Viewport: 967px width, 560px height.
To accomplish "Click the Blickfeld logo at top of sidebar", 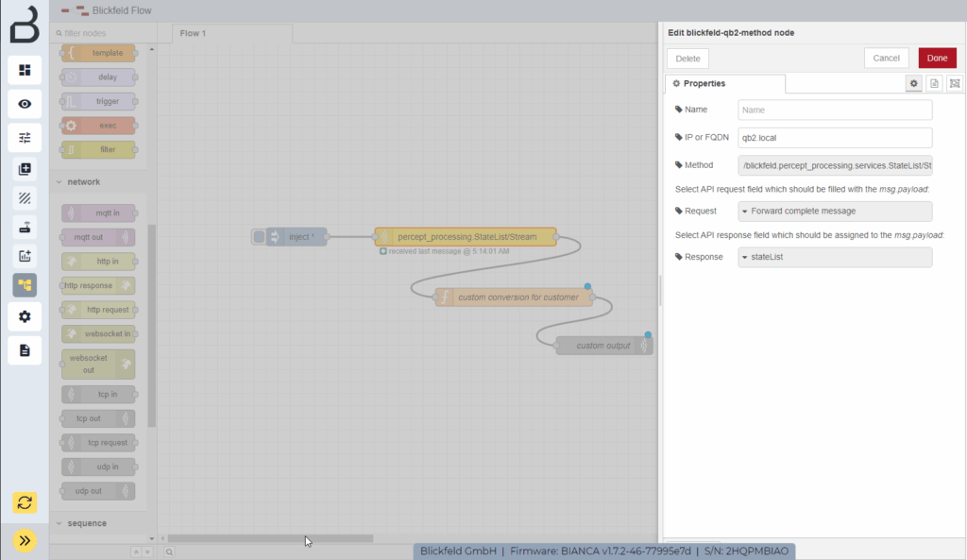I will tap(25, 25).
